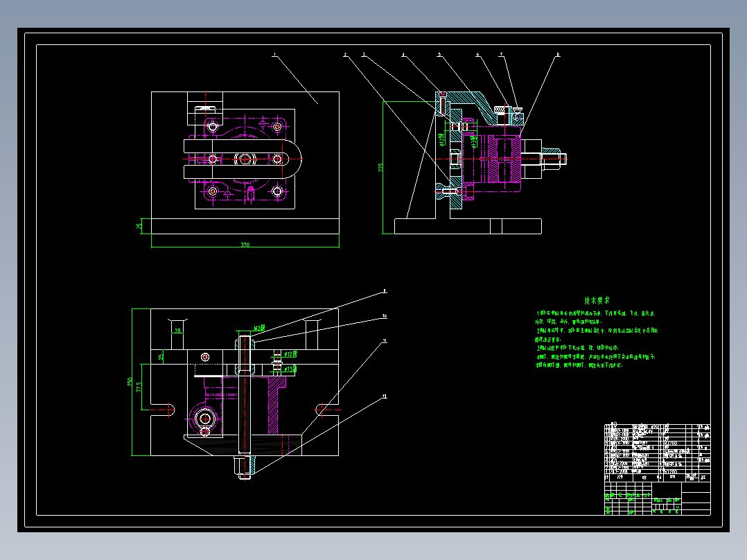Select the '320' width dimension label
The image size is (747, 560).
(x=245, y=245)
